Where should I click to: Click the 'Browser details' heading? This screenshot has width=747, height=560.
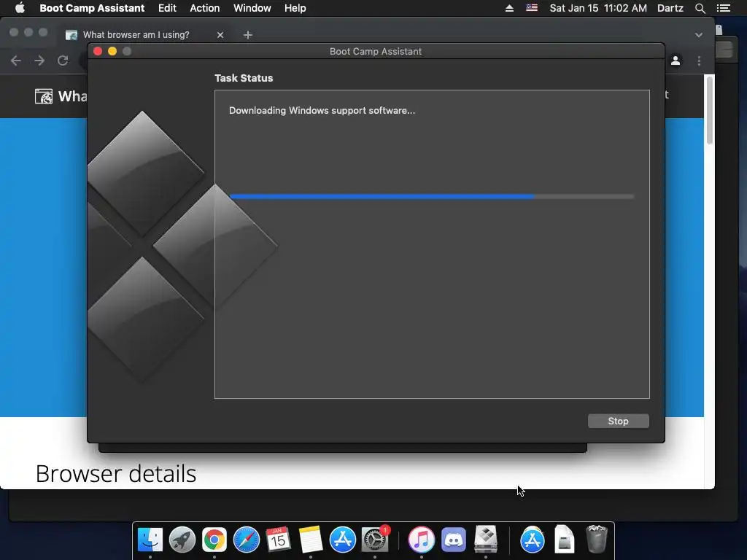[116, 473]
